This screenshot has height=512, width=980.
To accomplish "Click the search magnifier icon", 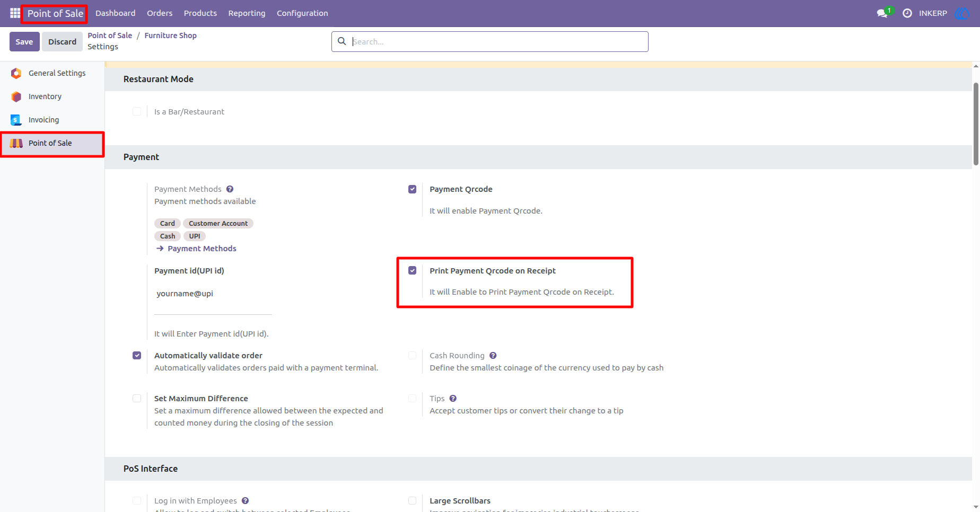I will [x=342, y=41].
